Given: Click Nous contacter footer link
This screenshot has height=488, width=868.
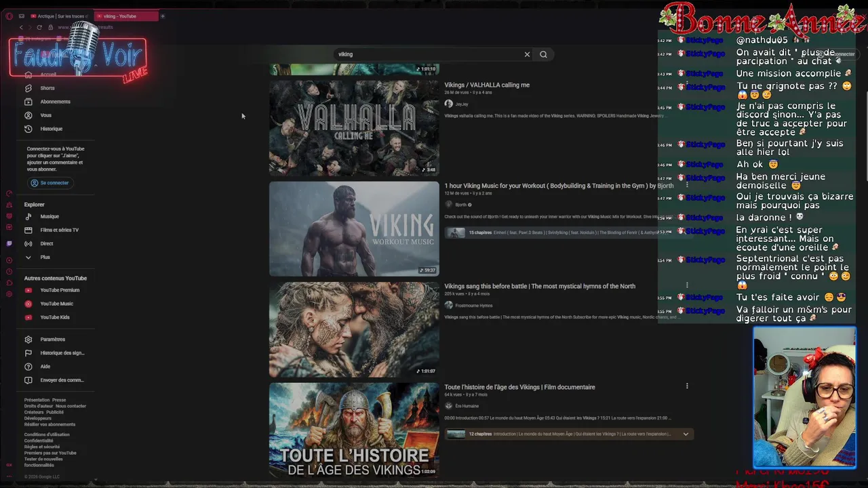Looking at the screenshot, I should (71, 406).
